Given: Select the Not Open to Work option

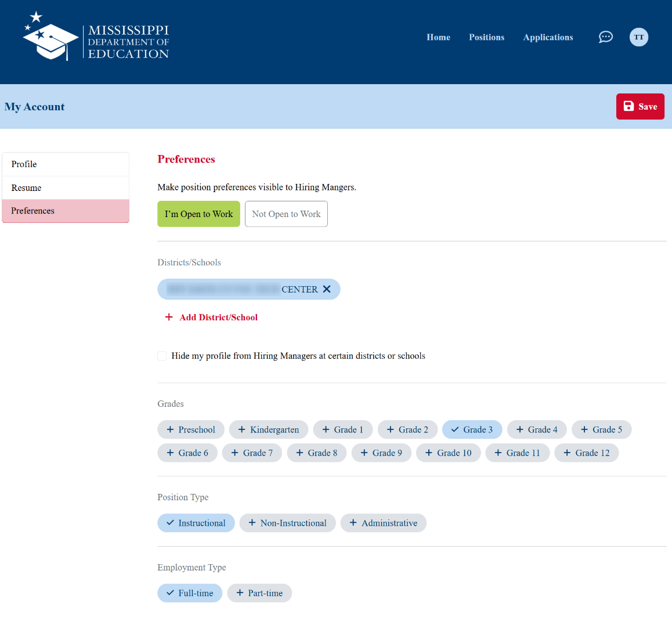Looking at the screenshot, I should 286,214.
